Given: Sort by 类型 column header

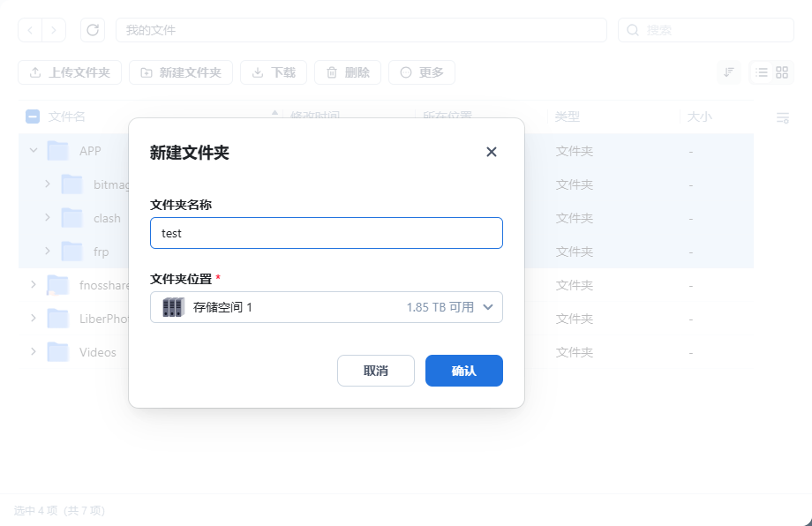Looking at the screenshot, I should (567, 116).
